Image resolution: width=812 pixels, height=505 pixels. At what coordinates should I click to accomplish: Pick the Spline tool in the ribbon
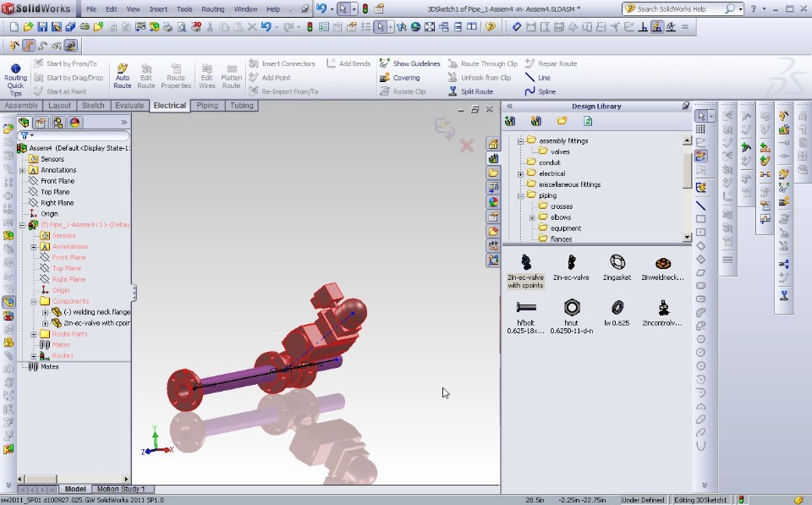540,91
